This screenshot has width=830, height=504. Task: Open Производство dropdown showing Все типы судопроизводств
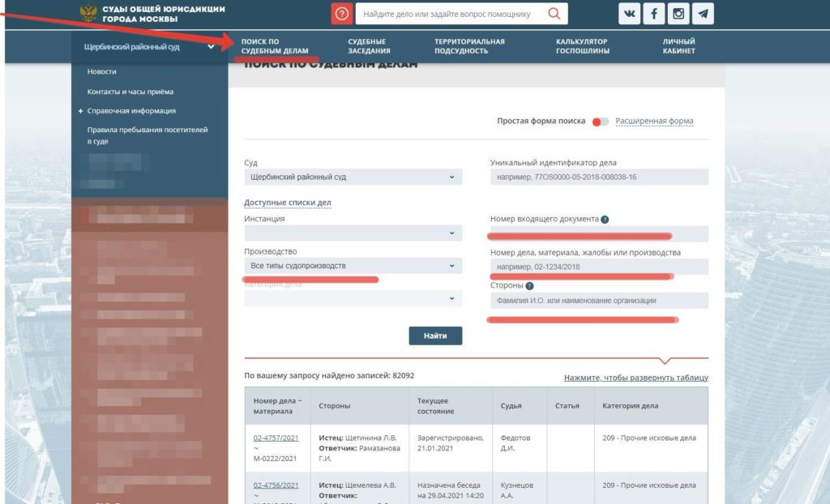(x=353, y=266)
